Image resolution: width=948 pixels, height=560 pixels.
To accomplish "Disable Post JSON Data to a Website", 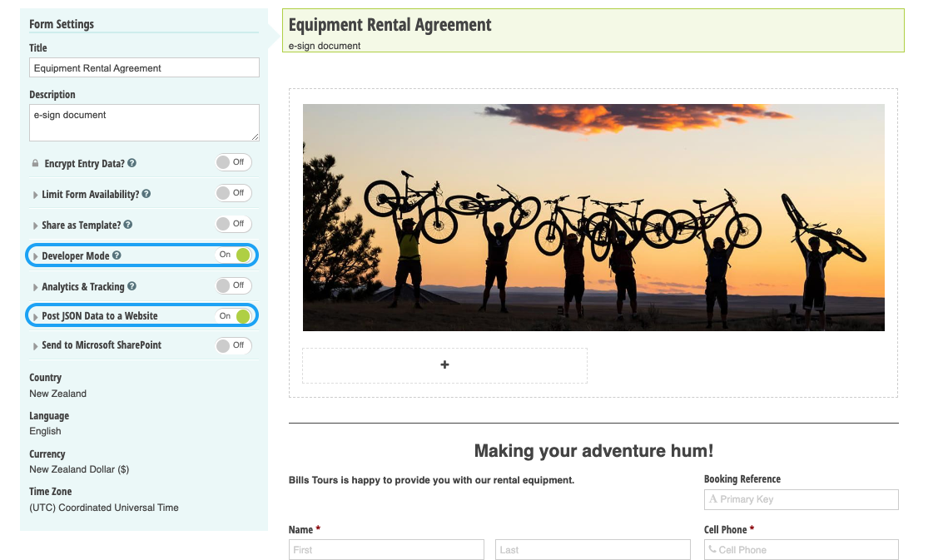I will pyautogui.click(x=233, y=315).
